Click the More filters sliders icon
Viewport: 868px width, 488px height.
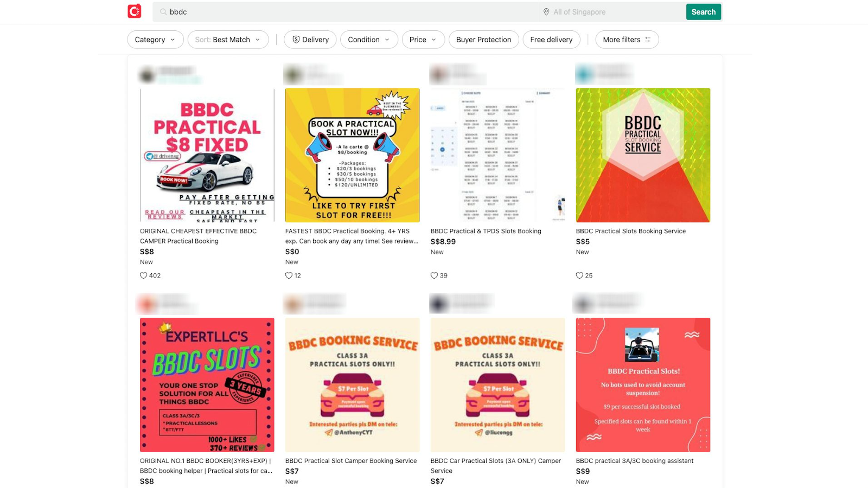point(648,40)
